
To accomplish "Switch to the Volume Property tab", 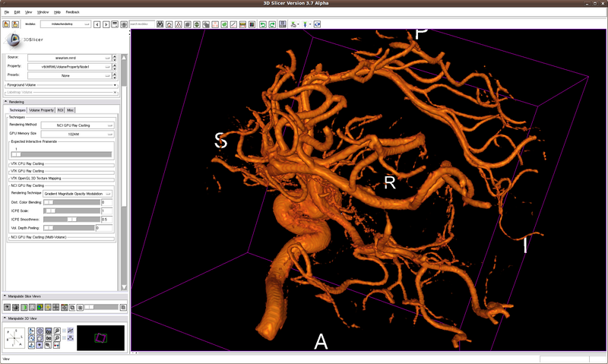I will (x=41, y=110).
